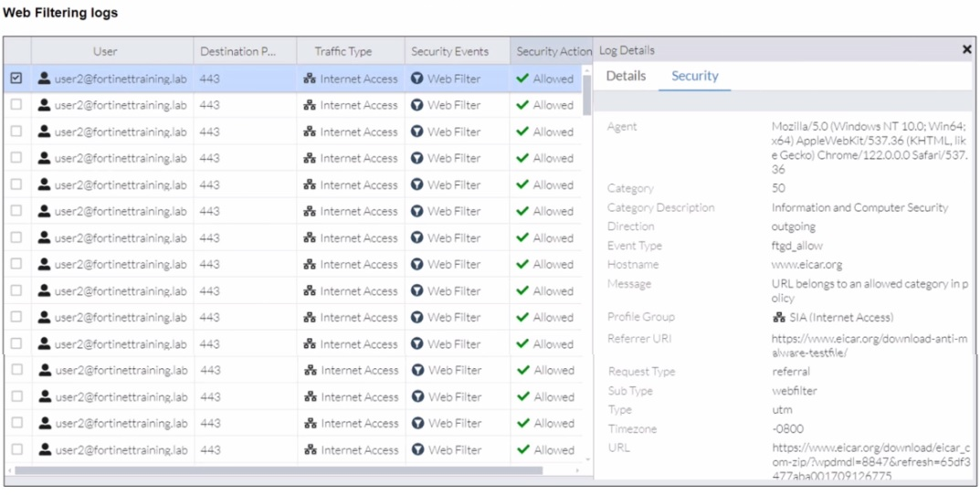
Task: Click the Security Events column header
Action: [449, 51]
